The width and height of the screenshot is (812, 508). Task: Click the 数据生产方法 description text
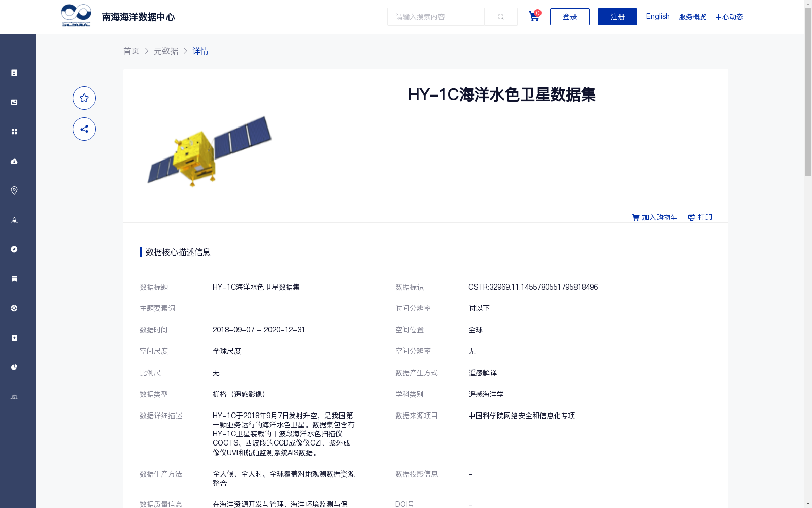284,479
